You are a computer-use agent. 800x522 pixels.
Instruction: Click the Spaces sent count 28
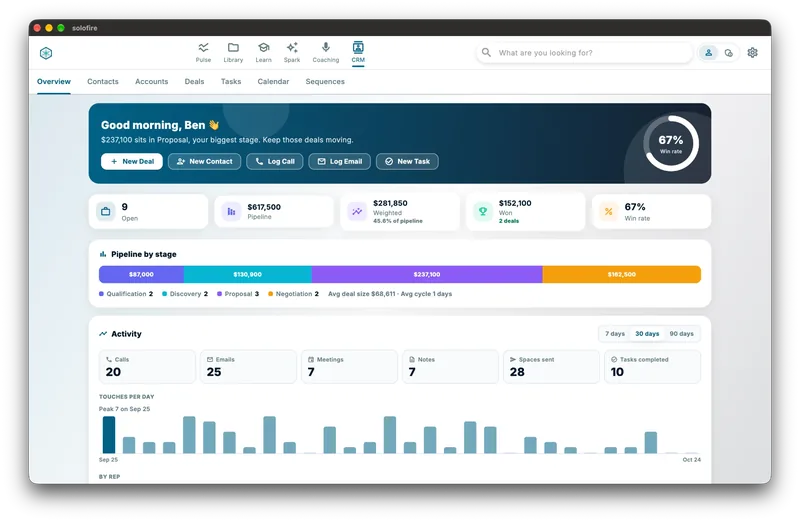[x=517, y=372]
